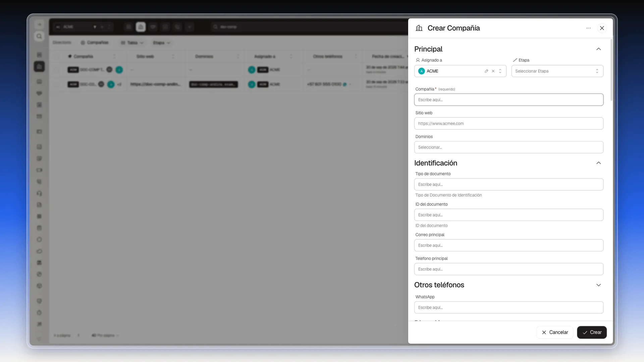644x362 pixels.
Task: Open the Asignado a selector arrows
Action: coord(500,71)
